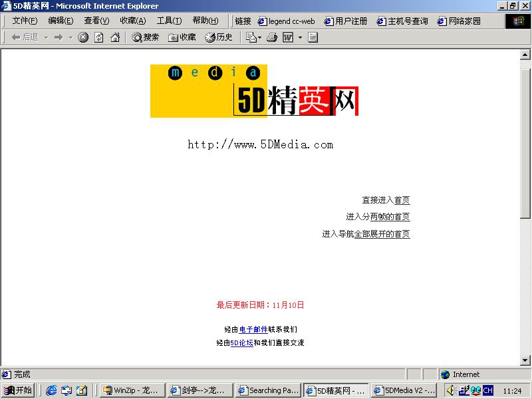Click the 11:24 system clock
This screenshot has width=532, height=399.
pyautogui.click(x=512, y=391)
